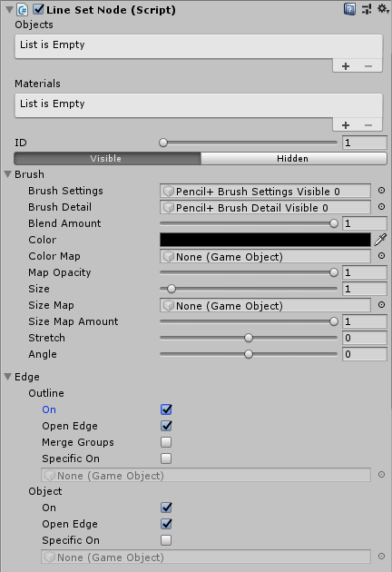Enable Merge Groups checkbox
The image size is (392, 572).
pos(166,442)
